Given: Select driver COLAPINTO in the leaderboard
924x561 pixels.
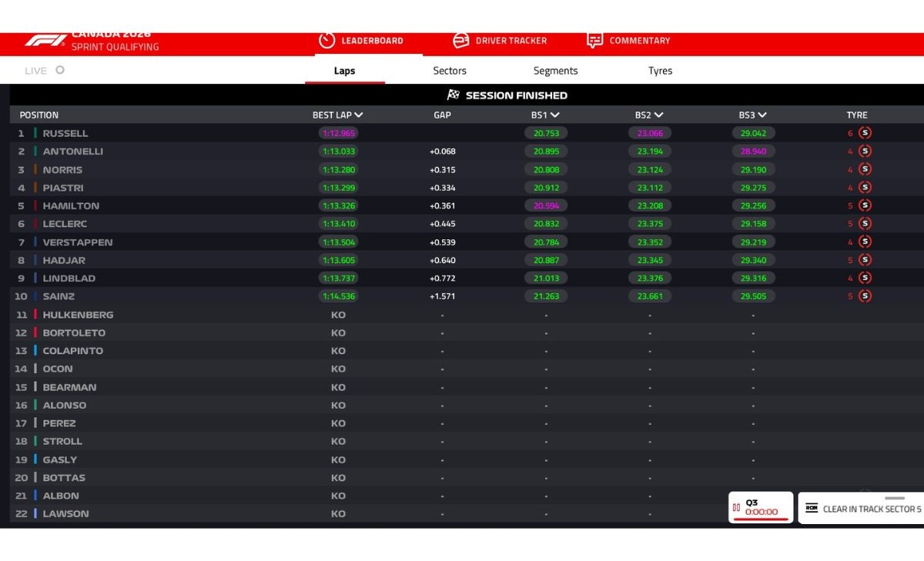Looking at the screenshot, I should 73,351.
